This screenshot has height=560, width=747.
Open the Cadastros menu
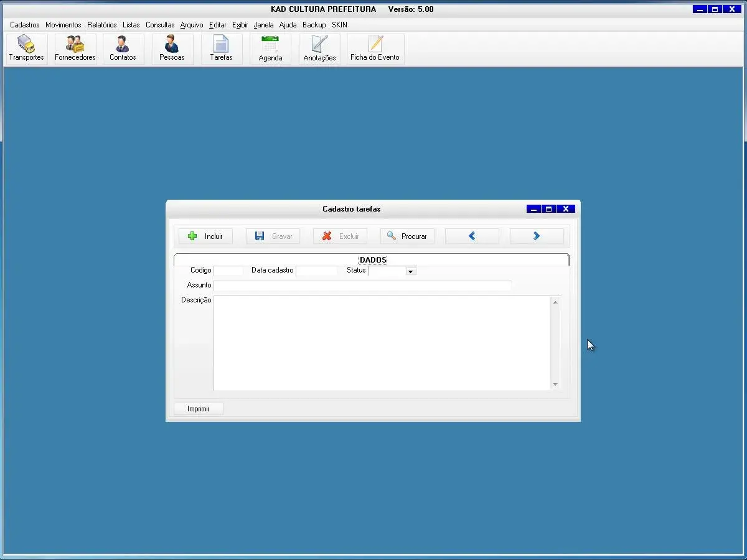click(x=25, y=25)
